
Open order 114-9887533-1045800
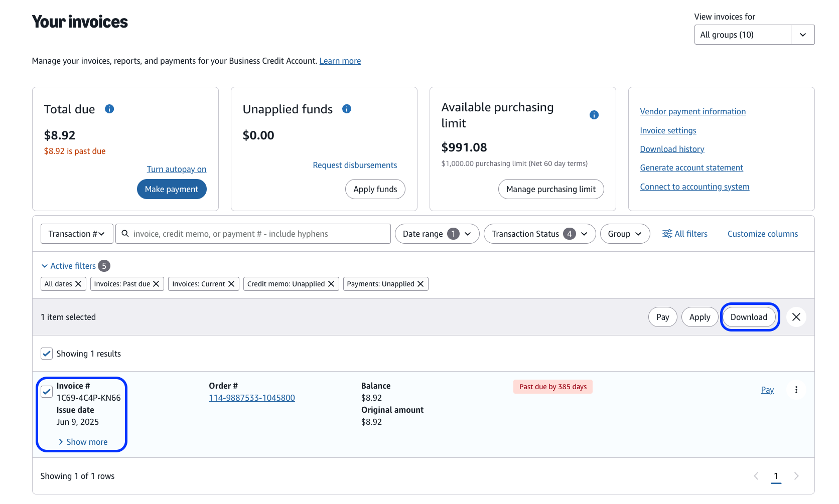[252, 398]
